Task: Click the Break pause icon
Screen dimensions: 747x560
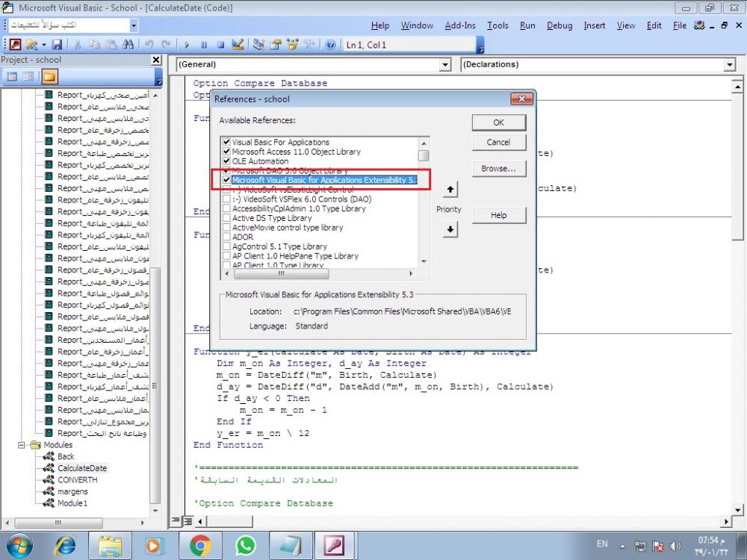Action: 204,45
